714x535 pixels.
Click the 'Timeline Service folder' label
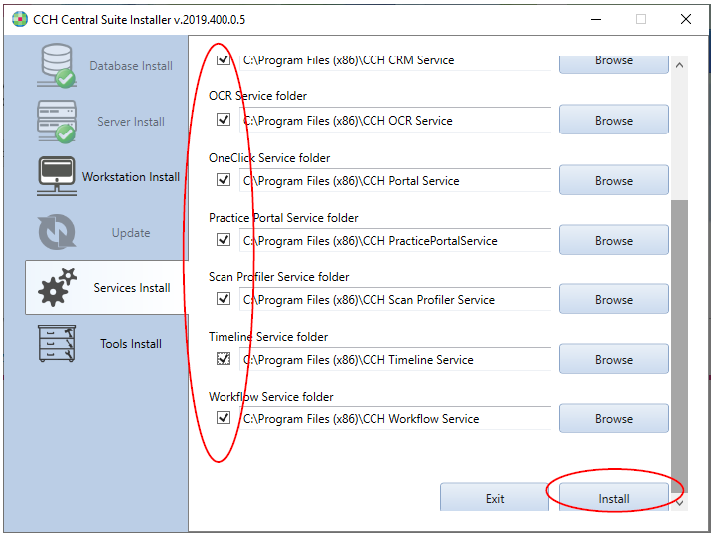(268, 336)
